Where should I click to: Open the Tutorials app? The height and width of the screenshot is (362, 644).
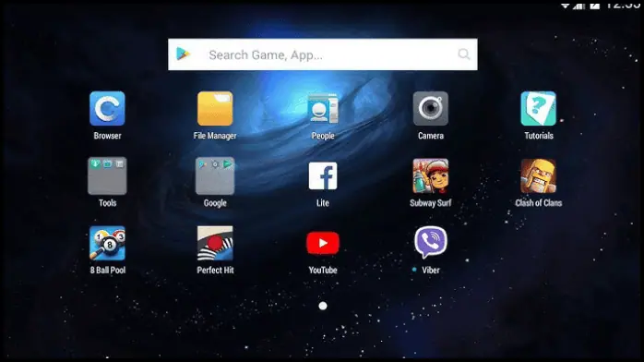pyautogui.click(x=539, y=108)
